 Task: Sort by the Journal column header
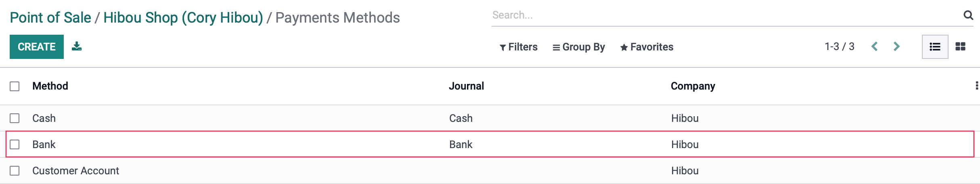466,86
